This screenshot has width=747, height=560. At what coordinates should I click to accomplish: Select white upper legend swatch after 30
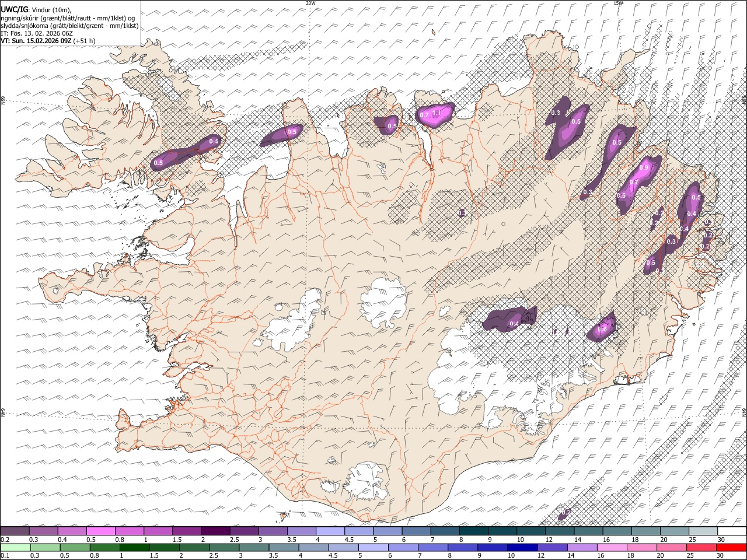[x=731, y=531]
